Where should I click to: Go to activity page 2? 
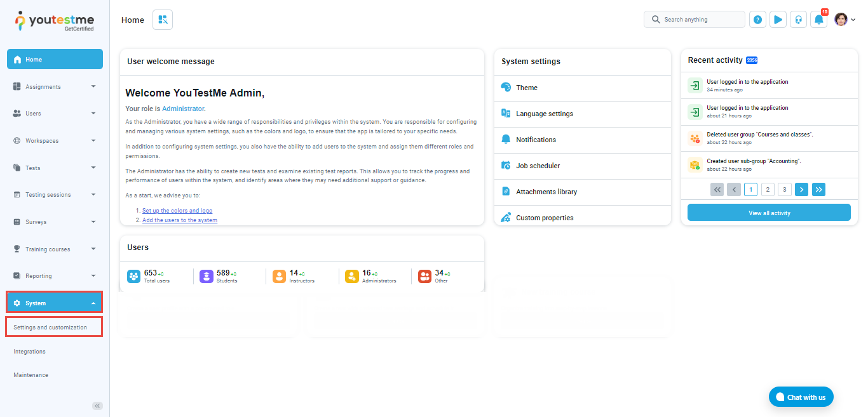coord(768,189)
